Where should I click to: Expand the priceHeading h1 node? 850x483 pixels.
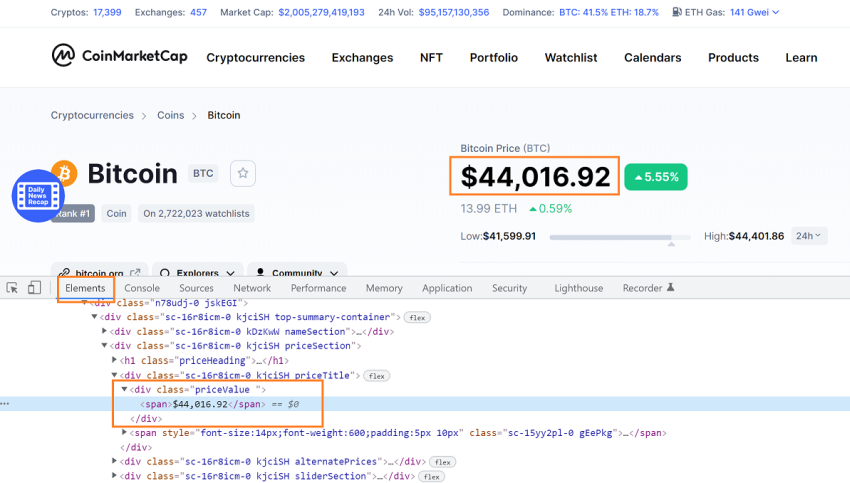[114, 359]
